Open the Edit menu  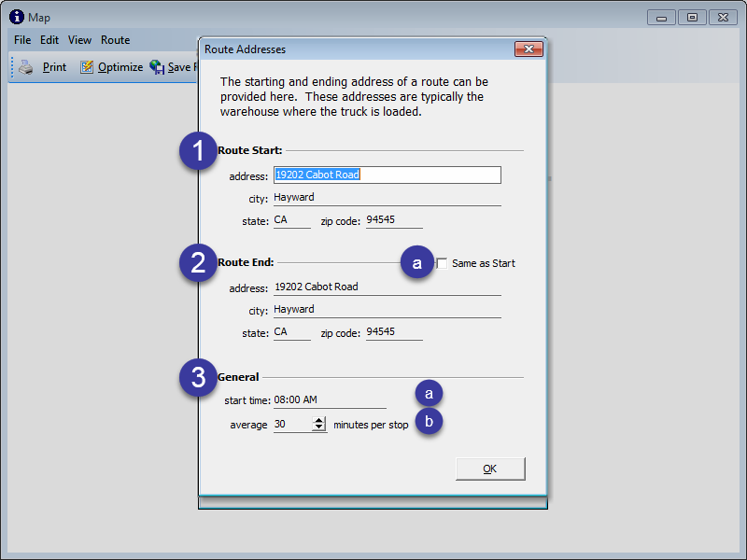49,40
